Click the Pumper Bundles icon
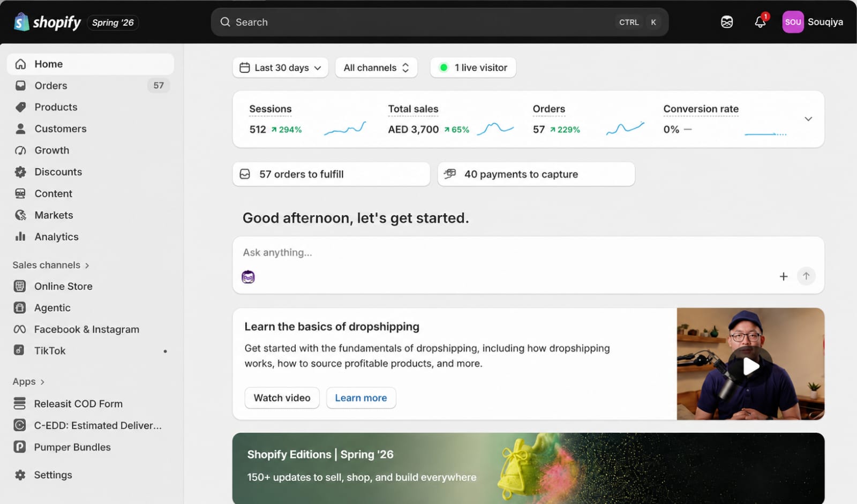Viewport: 857px width, 504px height. [20, 447]
